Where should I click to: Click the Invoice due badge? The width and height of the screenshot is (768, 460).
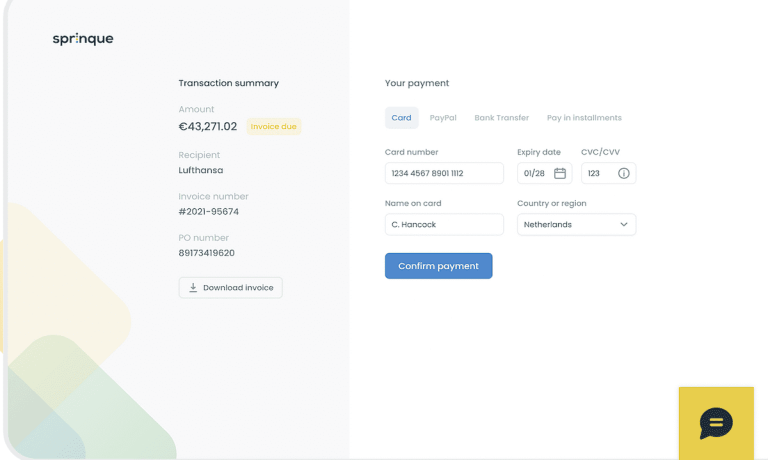point(274,127)
